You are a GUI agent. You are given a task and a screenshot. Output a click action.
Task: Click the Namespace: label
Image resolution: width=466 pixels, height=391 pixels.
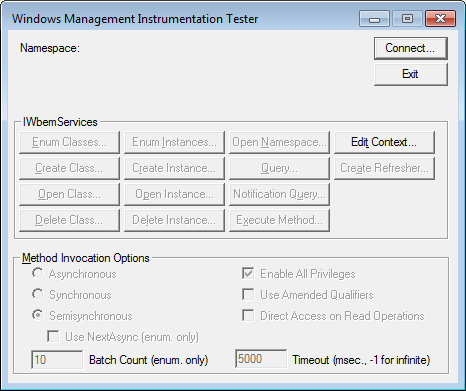click(x=50, y=48)
